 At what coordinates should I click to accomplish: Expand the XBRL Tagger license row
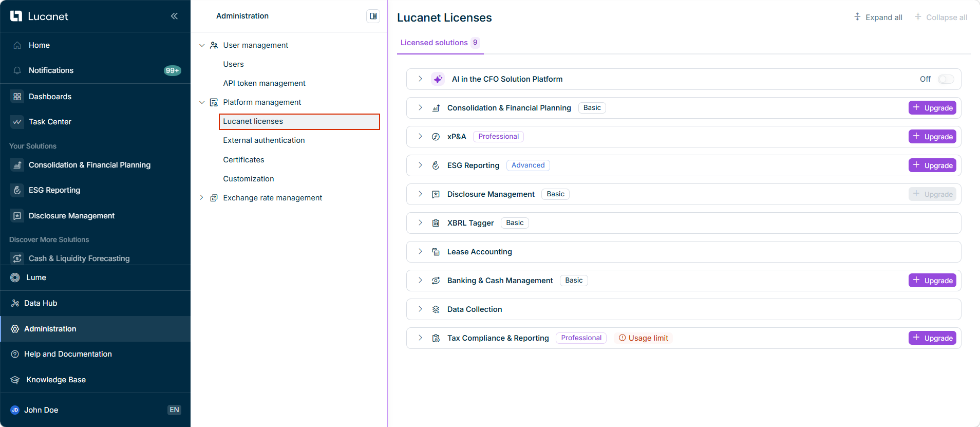pyautogui.click(x=420, y=223)
